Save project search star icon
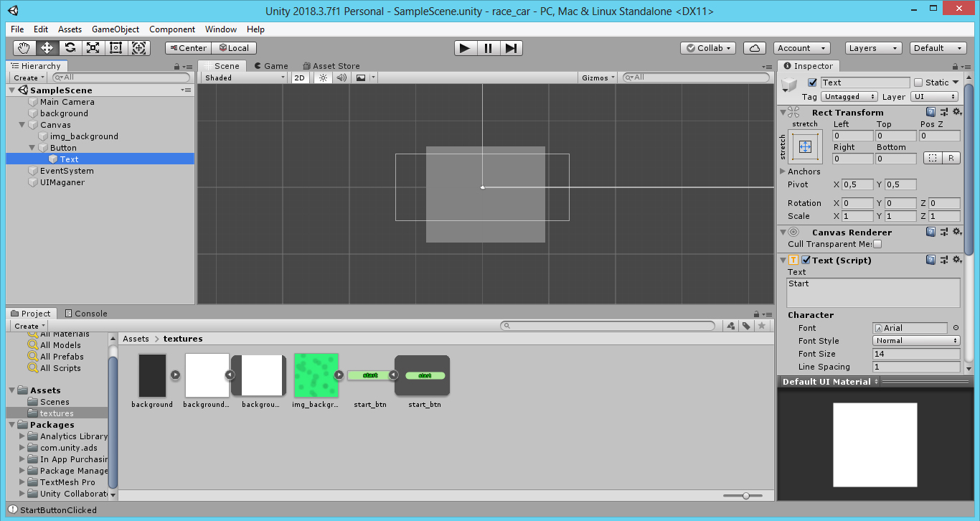The height and width of the screenshot is (521, 980). pyautogui.click(x=762, y=326)
